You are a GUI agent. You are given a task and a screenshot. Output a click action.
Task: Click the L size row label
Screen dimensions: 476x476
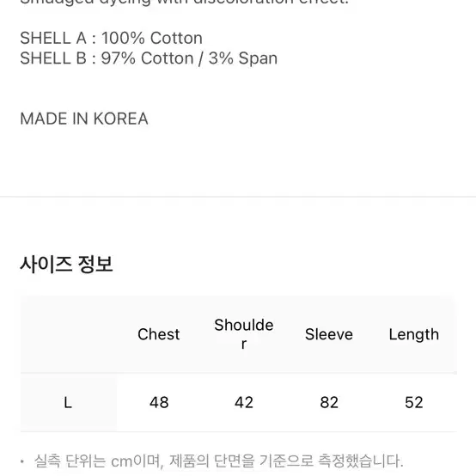click(68, 402)
